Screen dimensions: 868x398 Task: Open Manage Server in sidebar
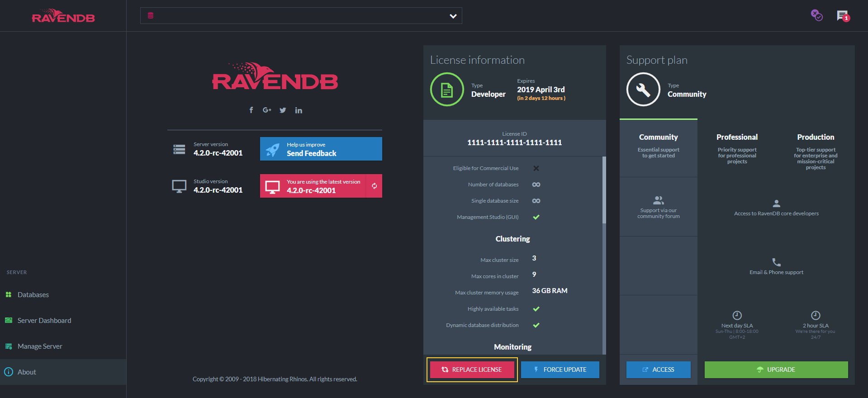tap(63, 346)
